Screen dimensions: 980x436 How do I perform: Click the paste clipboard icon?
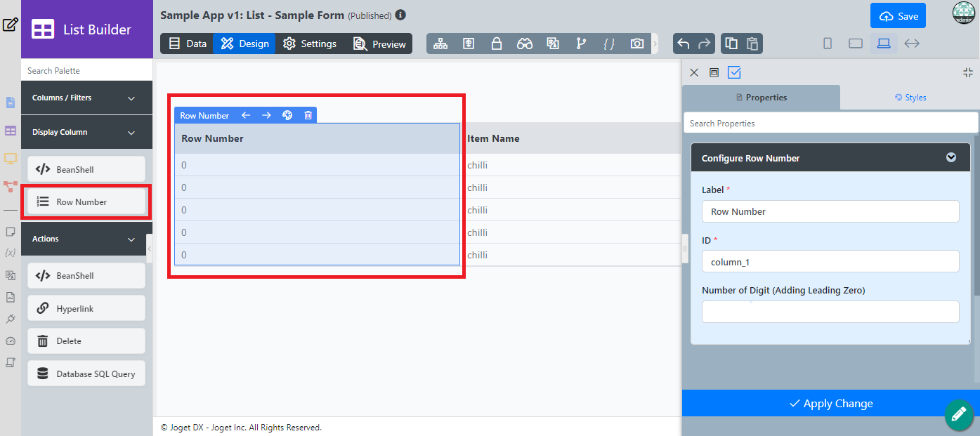pos(752,44)
